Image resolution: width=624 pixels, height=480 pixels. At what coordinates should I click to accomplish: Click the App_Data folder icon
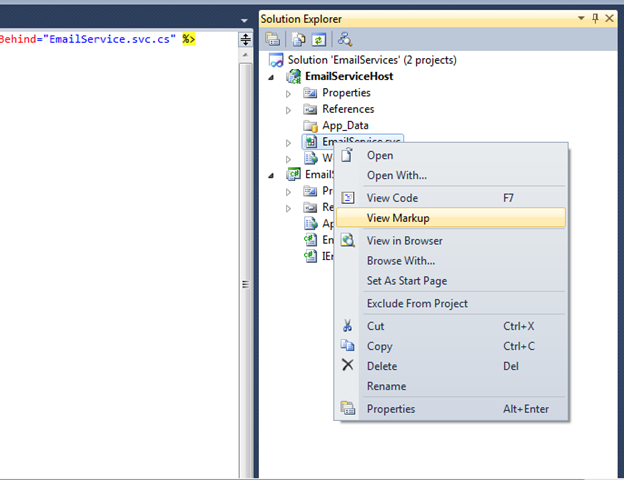point(310,125)
